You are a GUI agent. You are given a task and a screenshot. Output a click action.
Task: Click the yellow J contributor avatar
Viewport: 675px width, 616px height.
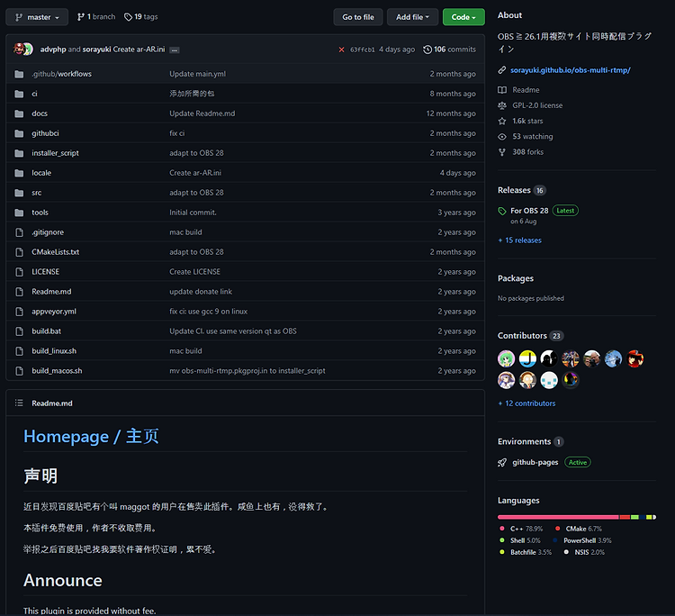tap(527, 358)
